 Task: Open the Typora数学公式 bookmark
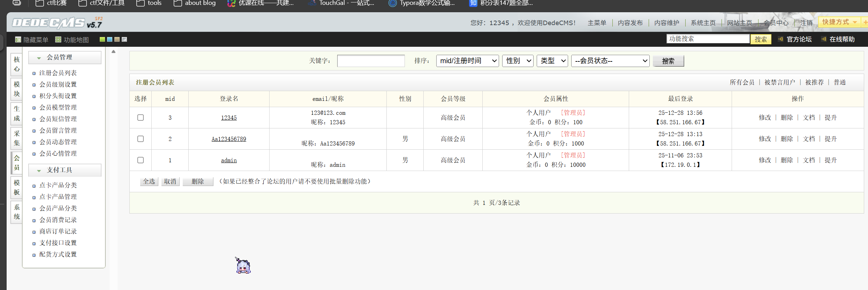(x=422, y=3)
